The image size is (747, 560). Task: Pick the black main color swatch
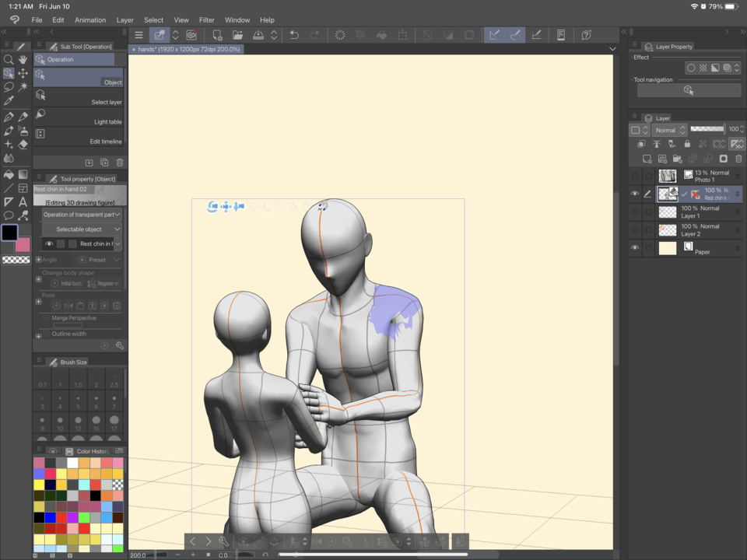[x=9, y=233]
